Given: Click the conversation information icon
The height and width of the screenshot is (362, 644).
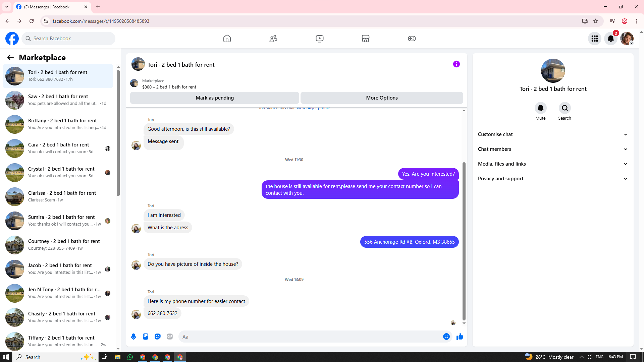Looking at the screenshot, I should click(456, 64).
